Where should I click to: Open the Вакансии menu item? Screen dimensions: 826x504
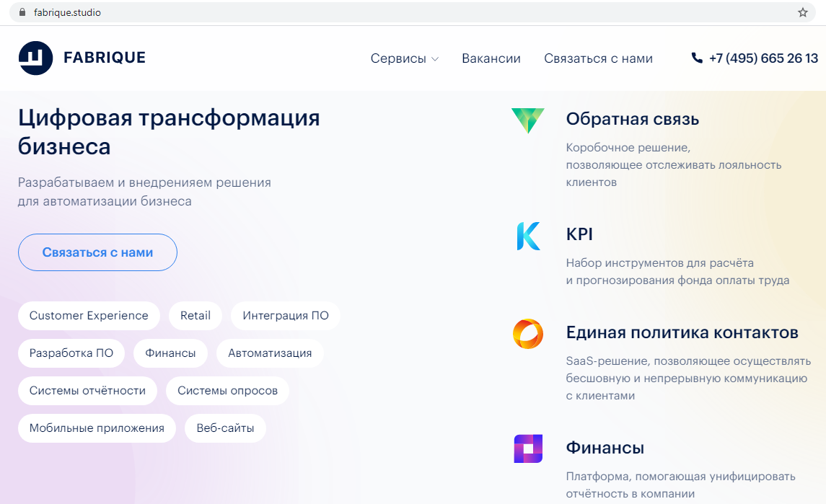coord(491,58)
